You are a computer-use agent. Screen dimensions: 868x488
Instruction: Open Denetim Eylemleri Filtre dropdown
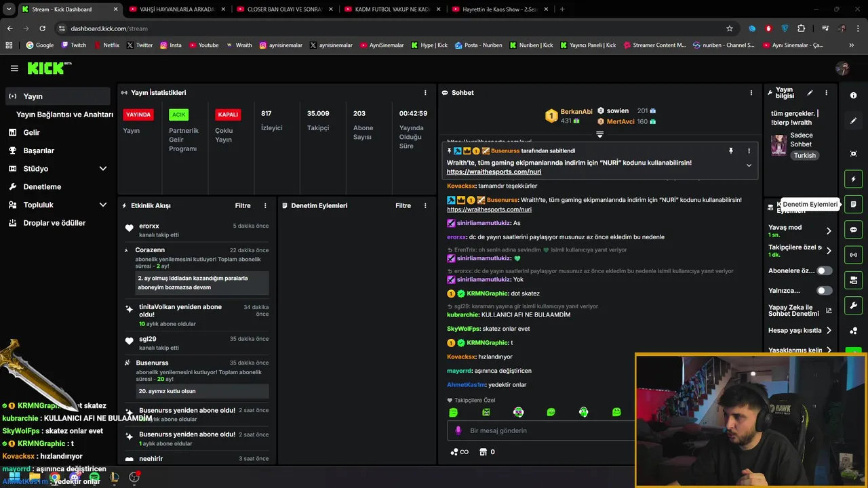click(403, 205)
